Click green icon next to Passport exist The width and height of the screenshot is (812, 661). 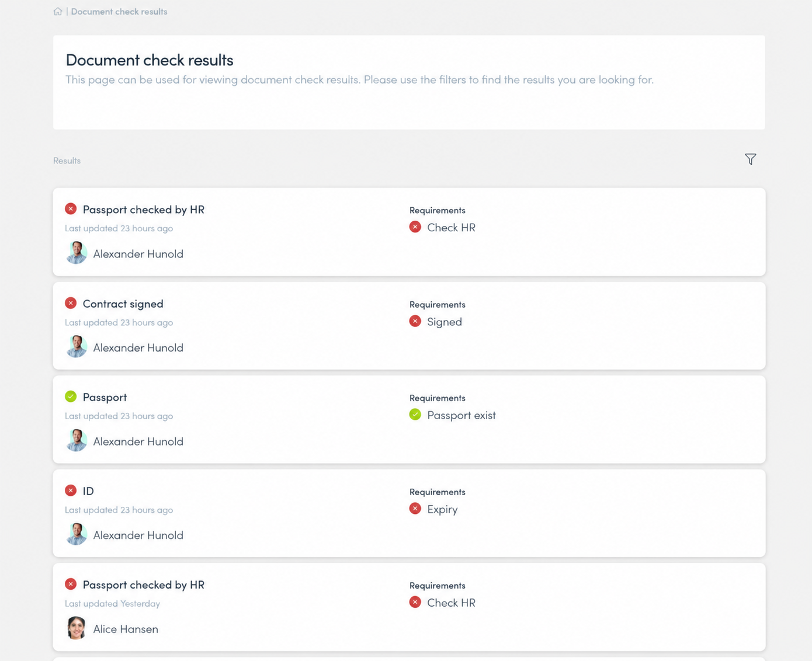pyautogui.click(x=415, y=415)
